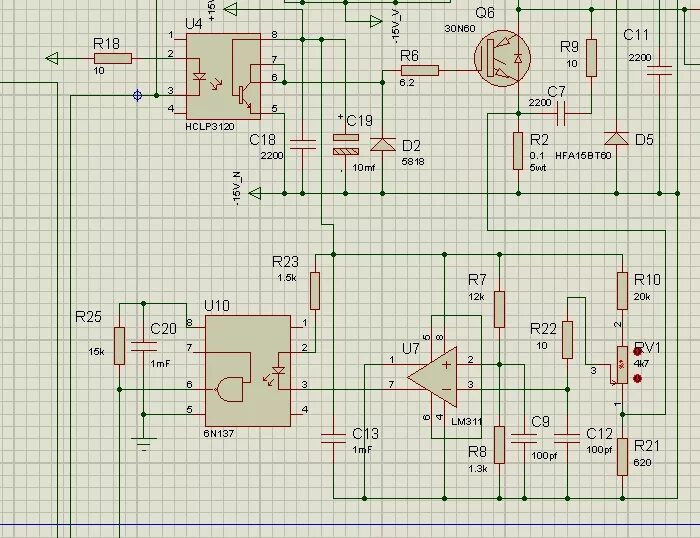Viewport: 700px width, 538px height.
Task: Select capacitor C20 symbol
Action: point(144,347)
